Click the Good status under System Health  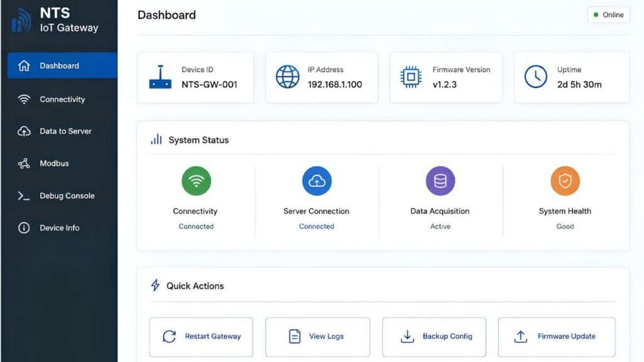565,226
